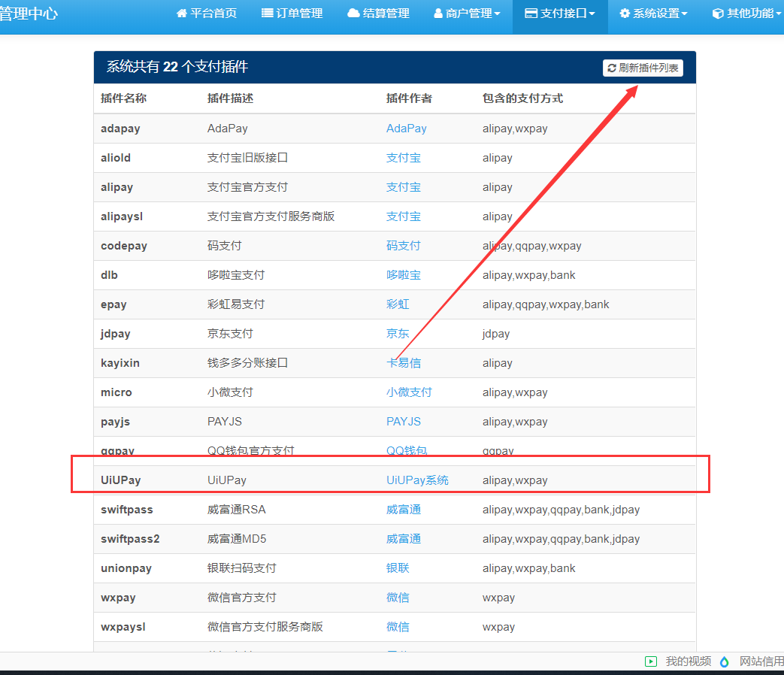784x675 pixels.
Task: Open the 订单管理 menu item
Action: click(292, 14)
